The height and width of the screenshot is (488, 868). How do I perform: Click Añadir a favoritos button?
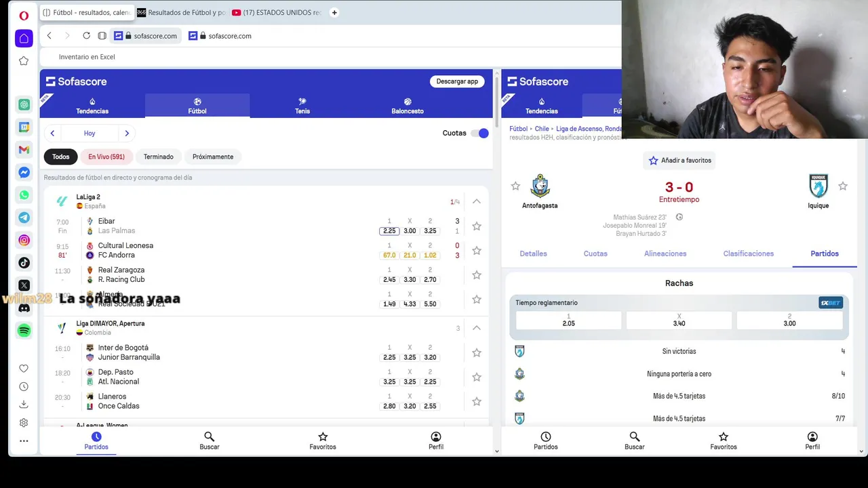tap(679, 161)
